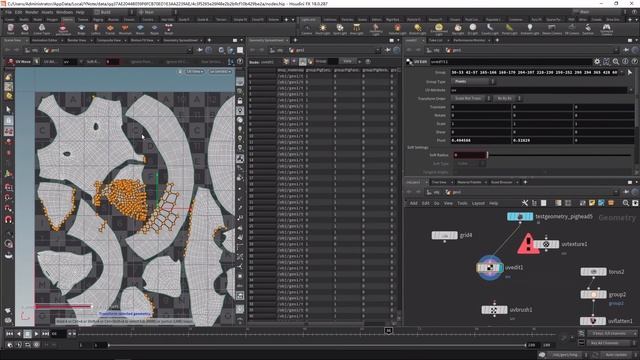
Task: Open the Transform Order Scale Rot Trans dropdown
Action: (x=471, y=98)
